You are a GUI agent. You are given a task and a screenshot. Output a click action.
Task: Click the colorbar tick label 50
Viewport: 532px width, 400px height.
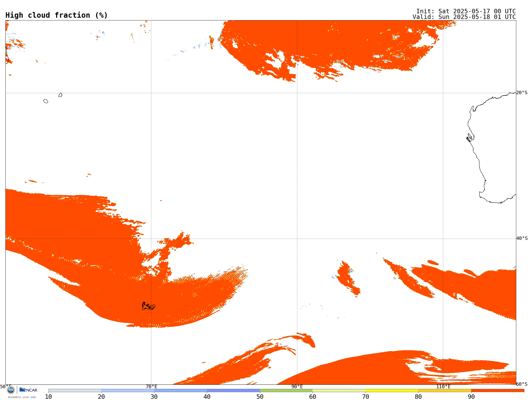(x=260, y=397)
